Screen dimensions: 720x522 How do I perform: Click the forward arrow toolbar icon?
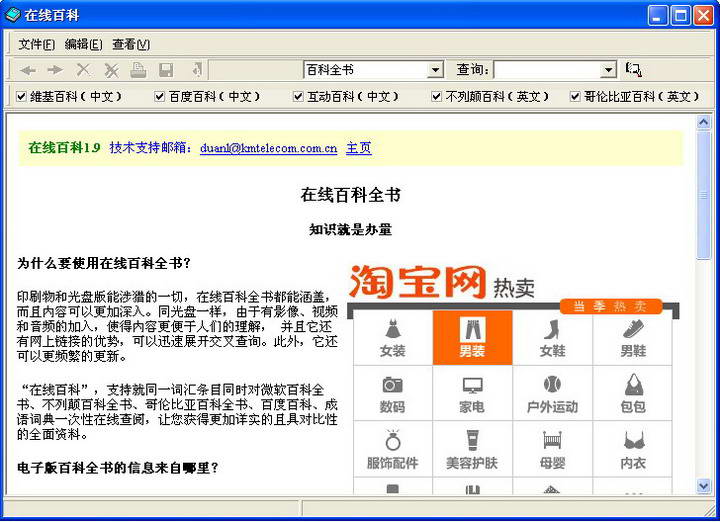[x=55, y=70]
